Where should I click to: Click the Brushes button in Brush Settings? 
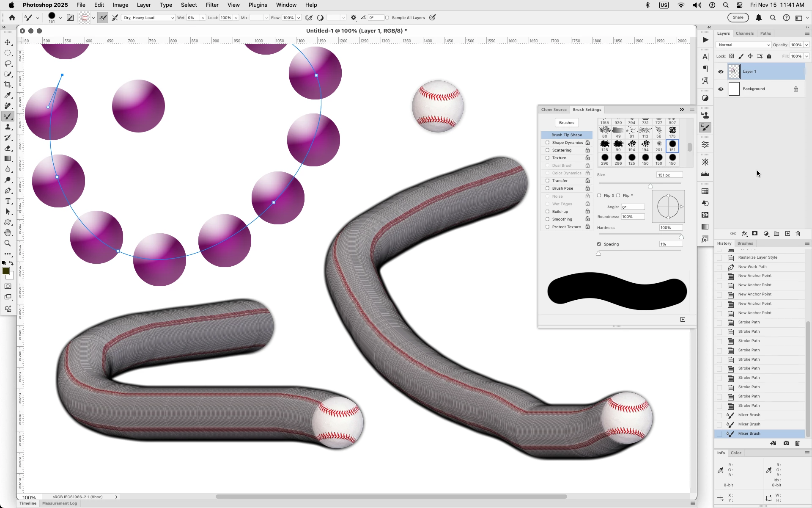click(x=566, y=123)
